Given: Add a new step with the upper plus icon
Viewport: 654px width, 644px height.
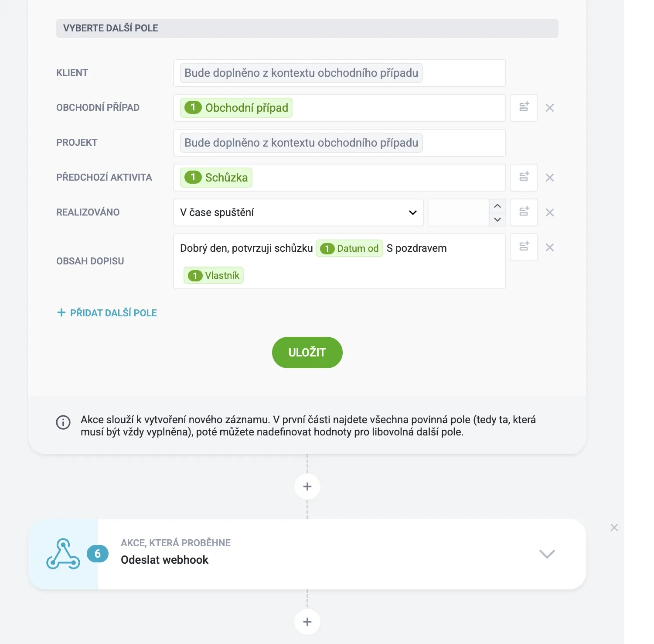Looking at the screenshot, I should tap(307, 486).
